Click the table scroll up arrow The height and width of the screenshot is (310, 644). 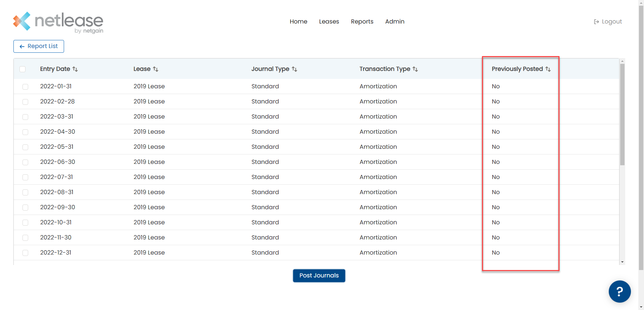pos(622,61)
